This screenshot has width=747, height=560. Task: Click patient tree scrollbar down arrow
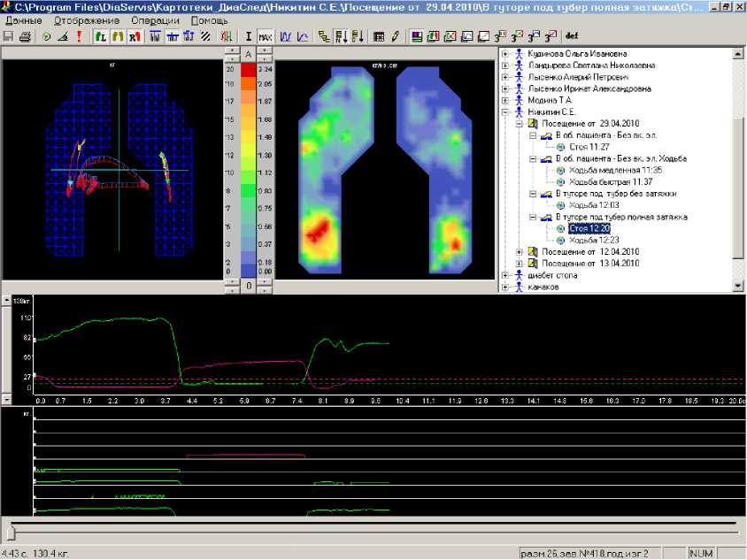738,286
